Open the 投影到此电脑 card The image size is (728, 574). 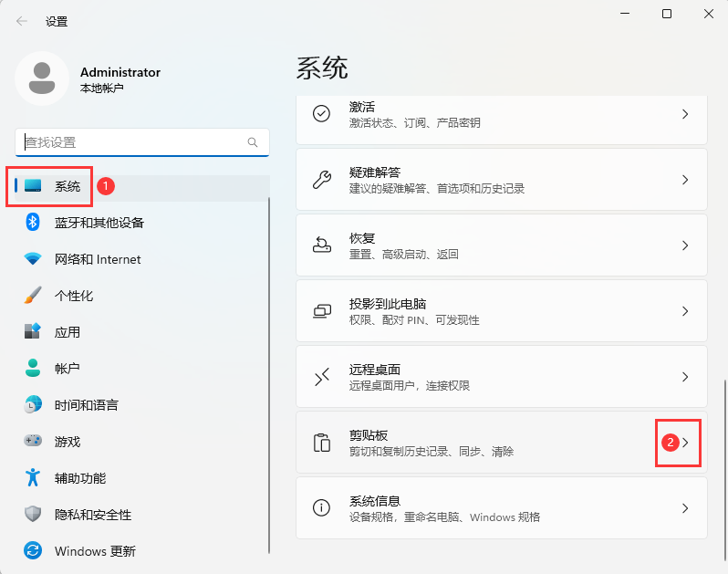(502, 310)
